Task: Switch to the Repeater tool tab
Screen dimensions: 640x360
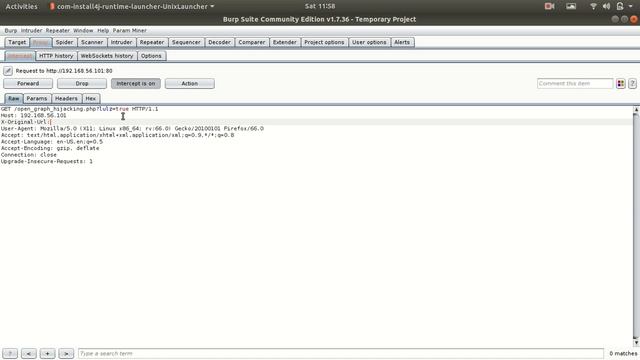Action: tap(151, 42)
